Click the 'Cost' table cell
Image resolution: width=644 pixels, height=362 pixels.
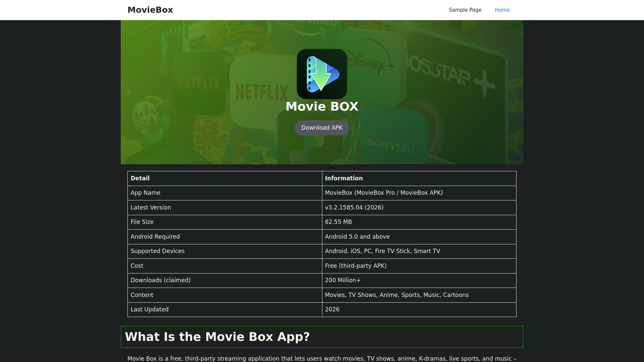225,266
